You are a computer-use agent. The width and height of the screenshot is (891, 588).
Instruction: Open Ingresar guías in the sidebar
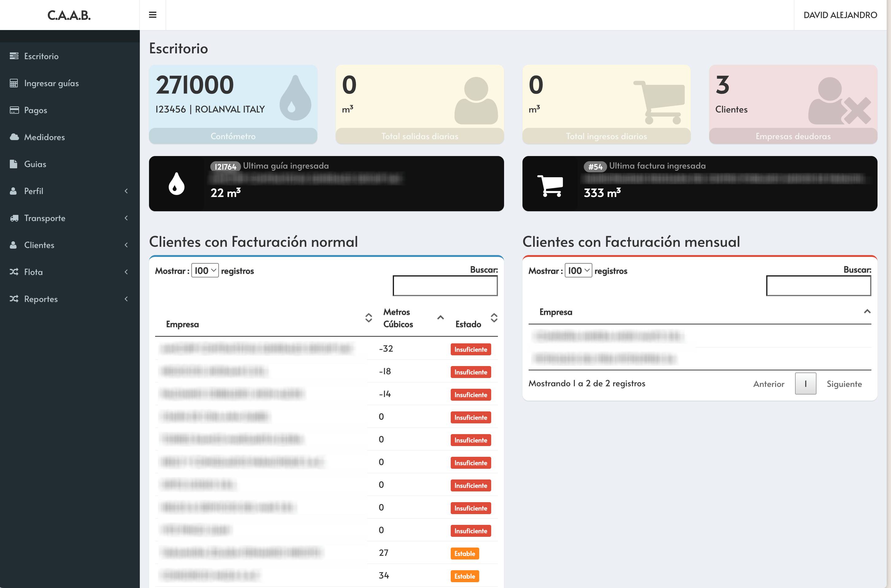70,83
